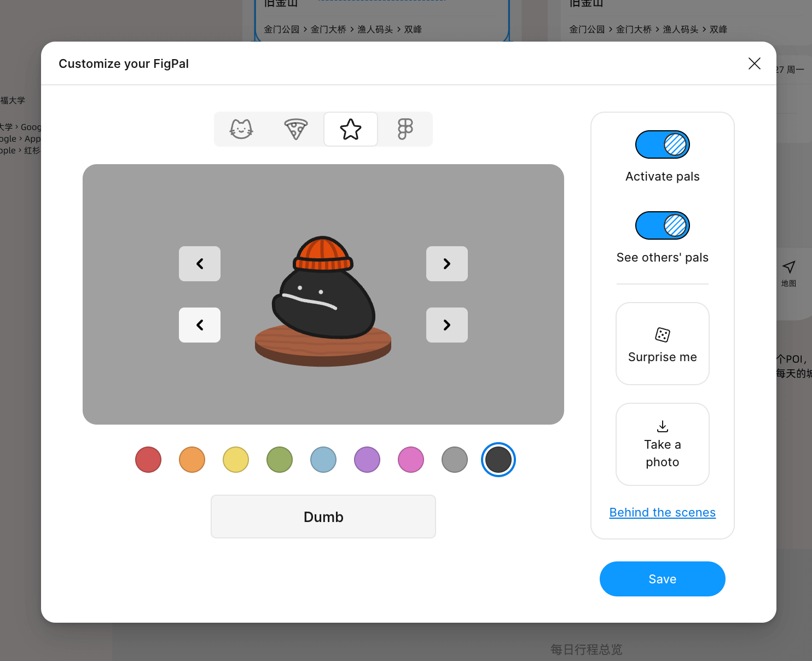Select the pizza FigPal type icon
This screenshot has height=661, width=812.
pos(296,129)
